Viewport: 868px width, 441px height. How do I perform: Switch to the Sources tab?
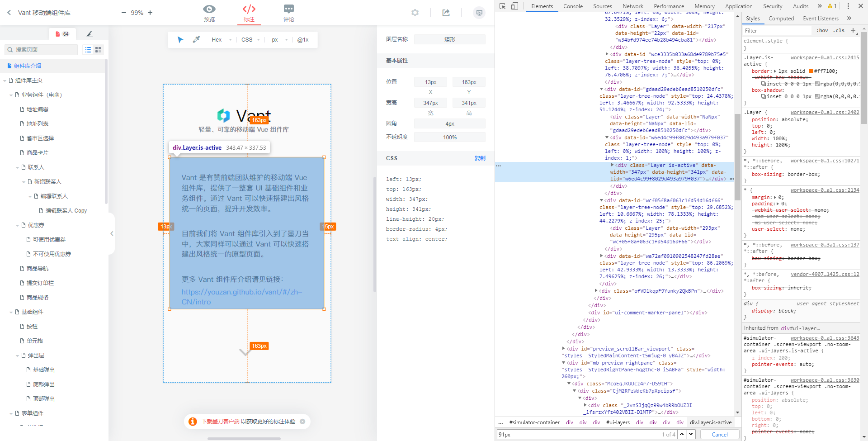pyautogui.click(x=603, y=6)
